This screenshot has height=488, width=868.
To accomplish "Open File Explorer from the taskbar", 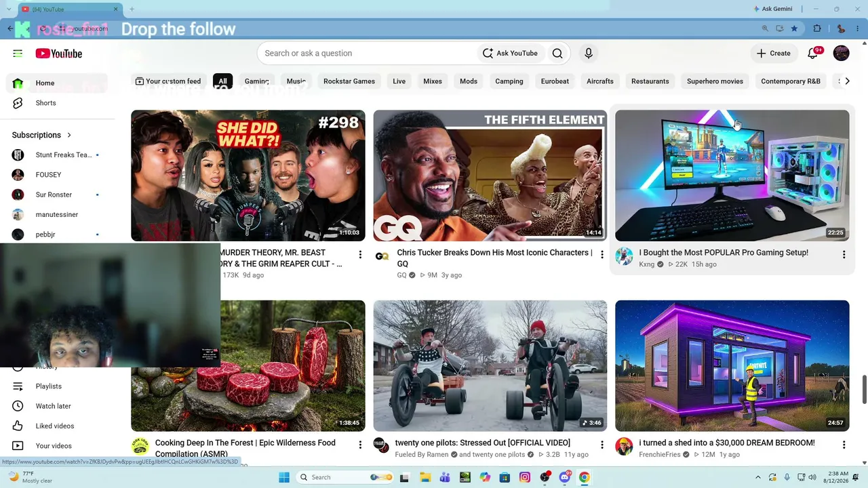I will click(425, 477).
